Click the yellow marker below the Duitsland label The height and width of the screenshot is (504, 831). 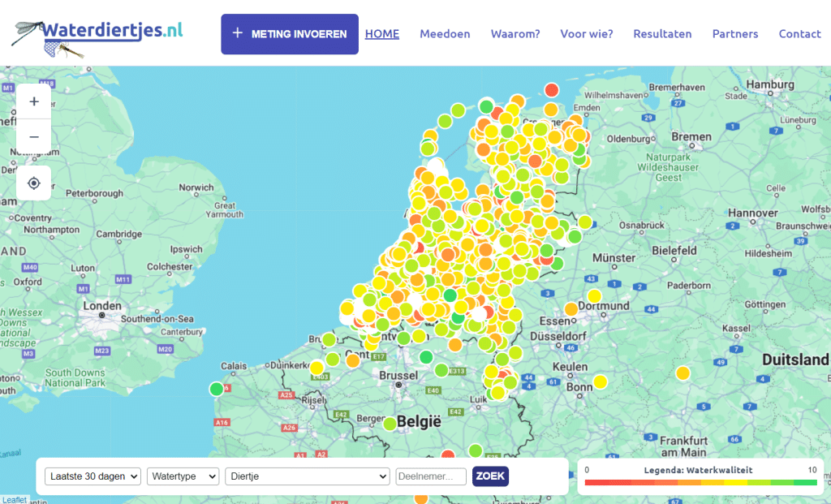click(682, 373)
